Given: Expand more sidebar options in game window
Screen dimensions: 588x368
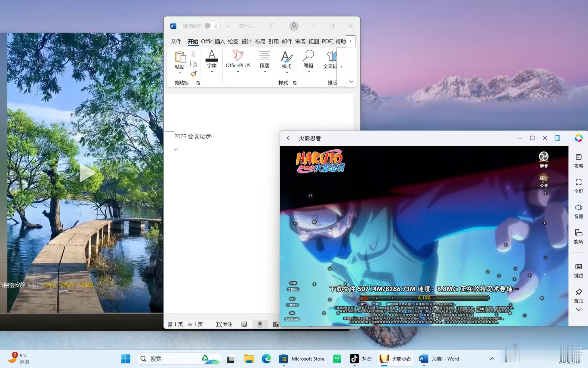Looking at the screenshot, I should (x=579, y=310).
